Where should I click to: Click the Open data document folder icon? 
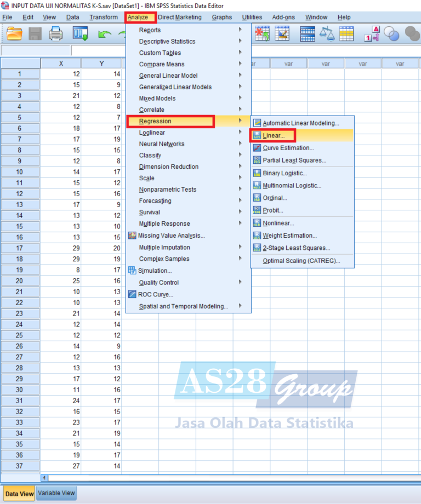click(14, 34)
